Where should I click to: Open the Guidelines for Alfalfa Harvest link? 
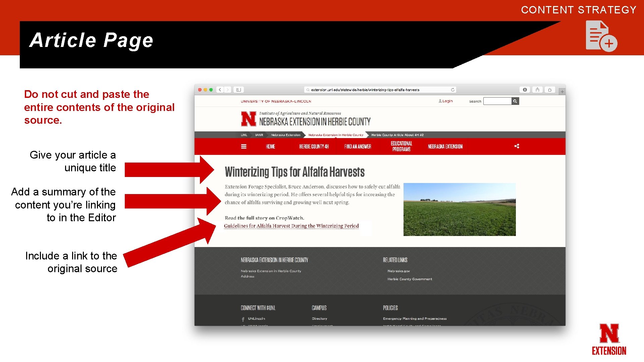click(x=291, y=226)
